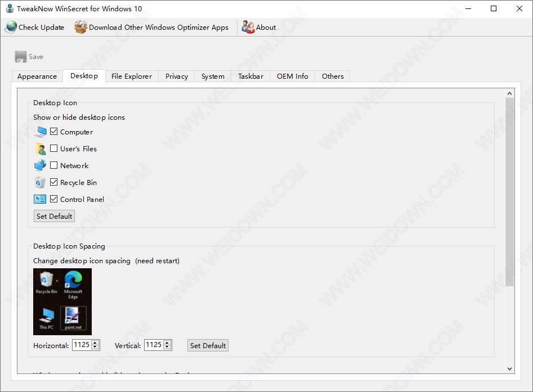Click the scrollbar down arrow
The image size is (533, 392).
click(509, 369)
